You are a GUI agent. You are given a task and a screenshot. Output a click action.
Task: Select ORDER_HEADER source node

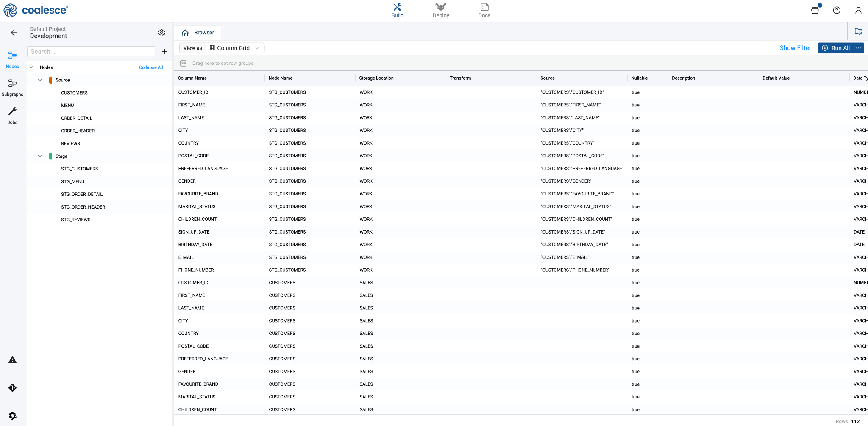[78, 131]
